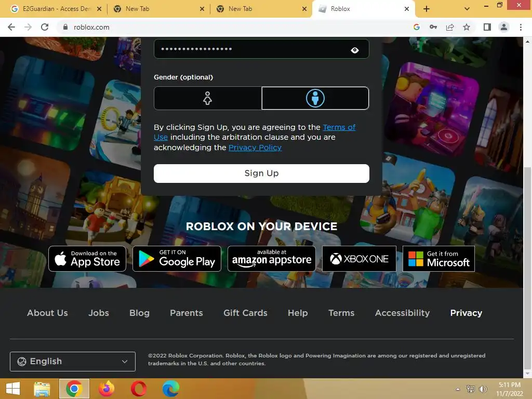The width and height of the screenshot is (532, 399).
Task: Launch Firefox from the taskbar
Action: click(107, 389)
